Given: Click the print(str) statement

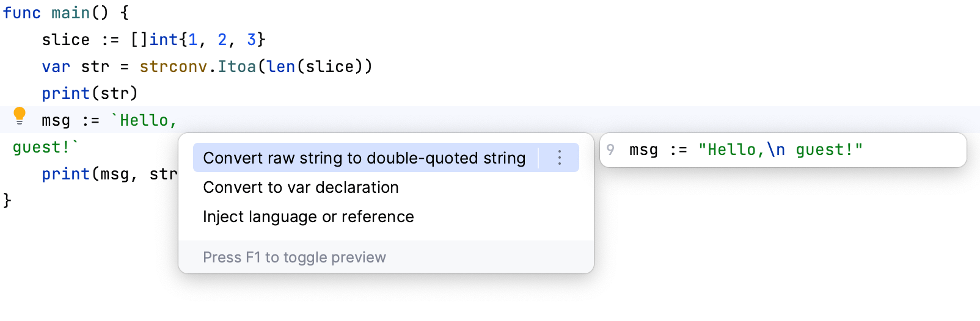Looking at the screenshot, I should 90,93.
